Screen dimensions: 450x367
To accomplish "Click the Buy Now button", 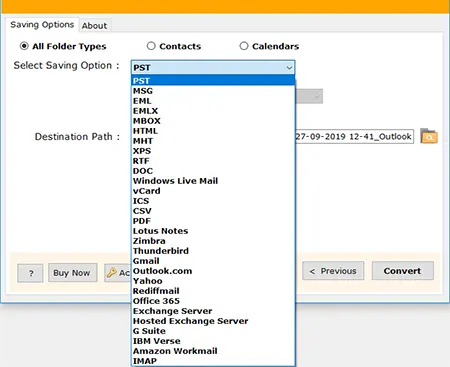I will pos(72,273).
